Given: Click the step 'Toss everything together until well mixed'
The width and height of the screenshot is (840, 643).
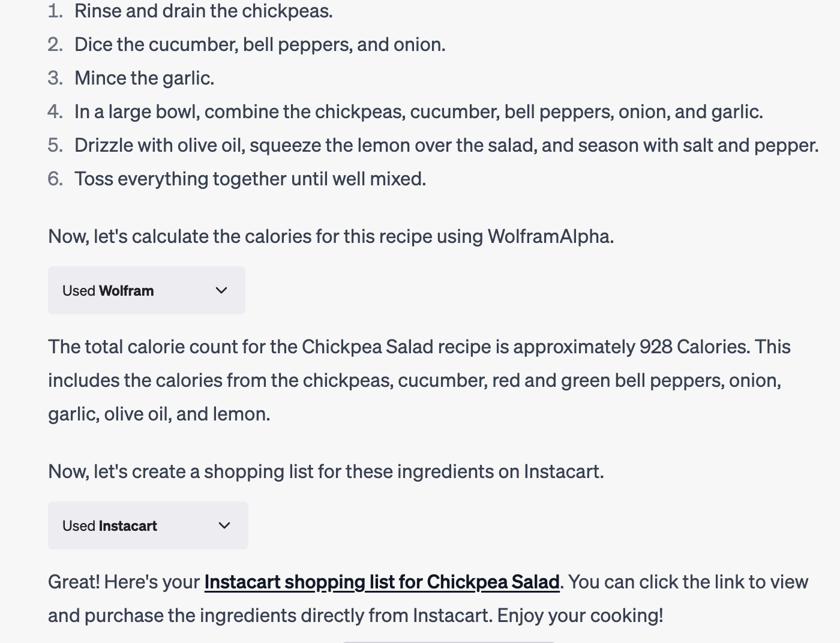Looking at the screenshot, I should [250, 179].
